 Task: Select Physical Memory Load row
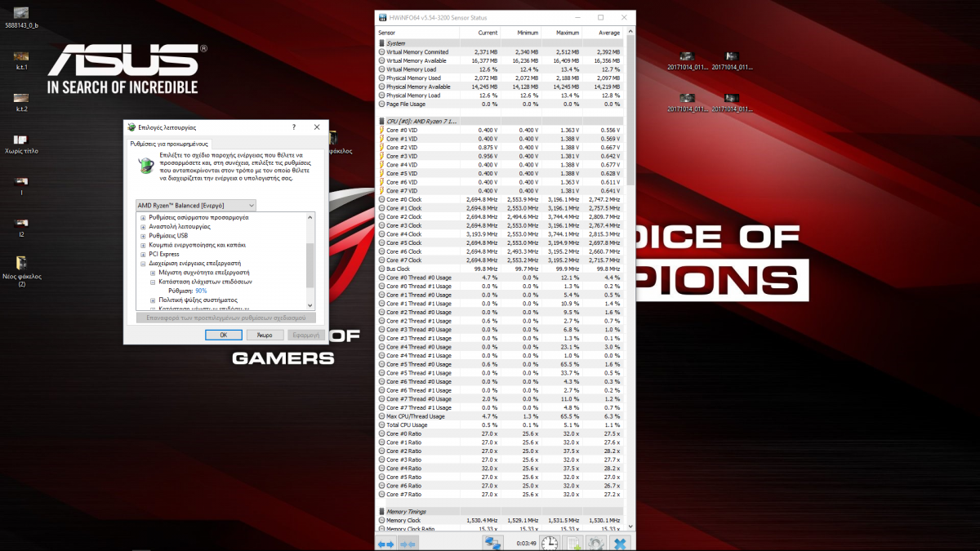click(499, 96)
